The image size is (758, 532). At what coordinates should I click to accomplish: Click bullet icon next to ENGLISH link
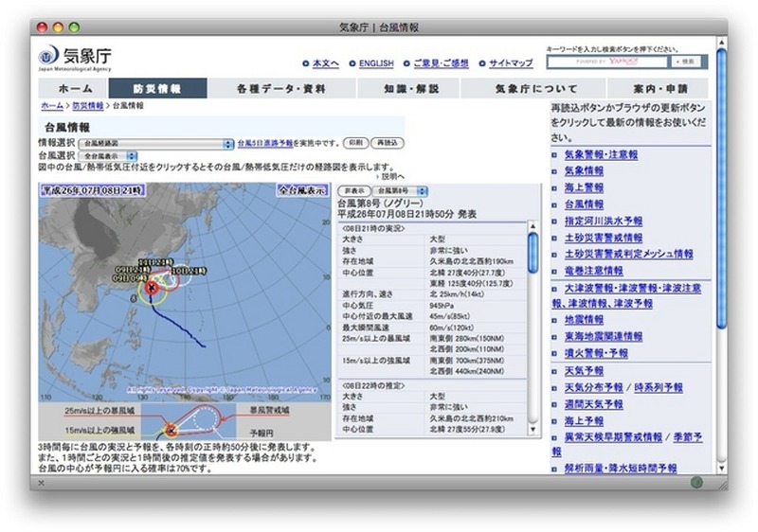352,63
